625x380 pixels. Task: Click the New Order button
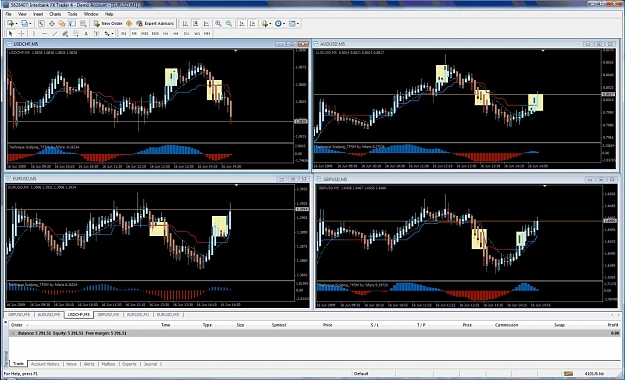tap(108, 24)
